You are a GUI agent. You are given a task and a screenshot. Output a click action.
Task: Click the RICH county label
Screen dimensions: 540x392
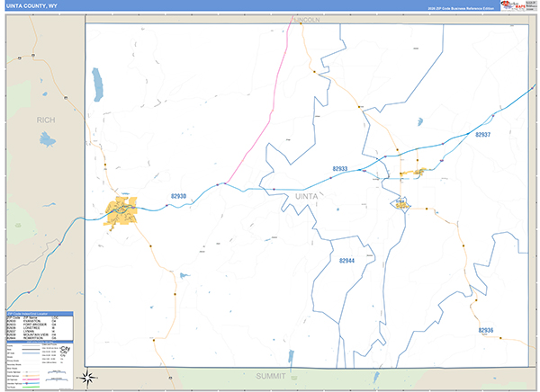pyautogui.click(x=45, y=119)
